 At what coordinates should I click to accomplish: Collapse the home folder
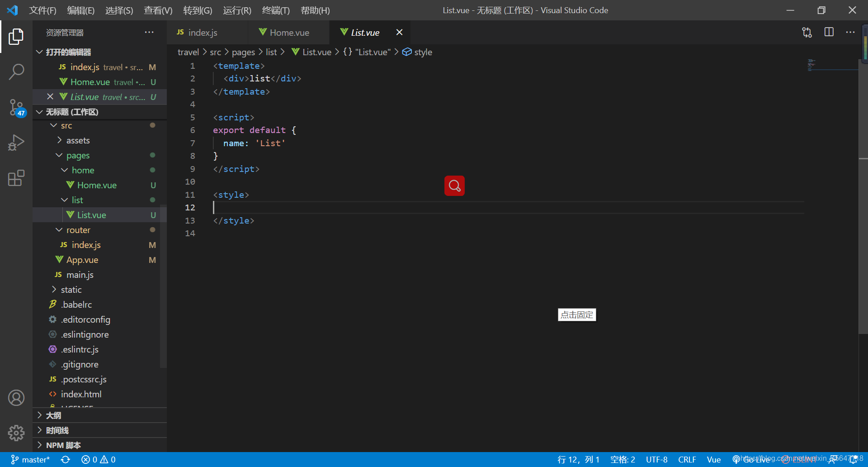(99, 170)
